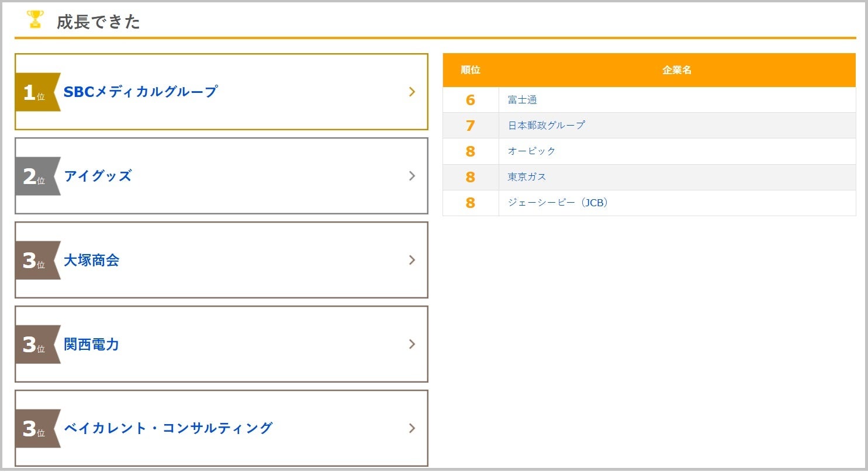Open the SBCメディカルグループ link
868x472 pixels.
[x=140, y=92]
